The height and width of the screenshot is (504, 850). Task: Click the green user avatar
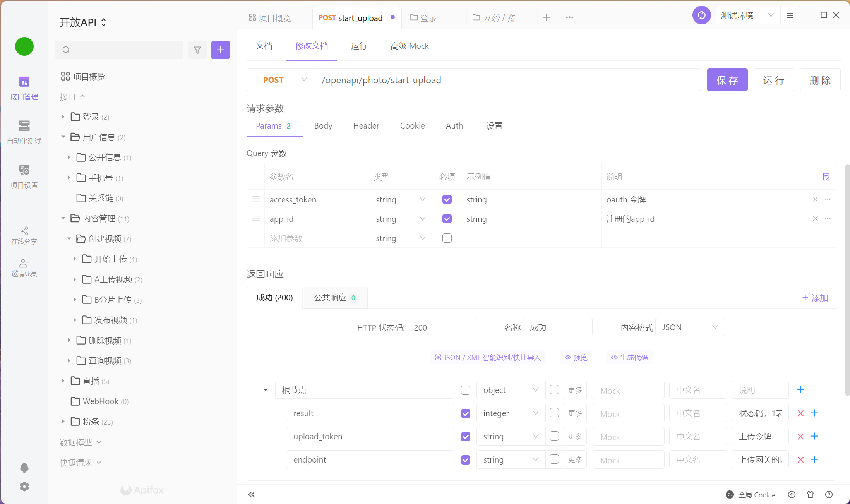pyautogui.click(x=24, y=46)
